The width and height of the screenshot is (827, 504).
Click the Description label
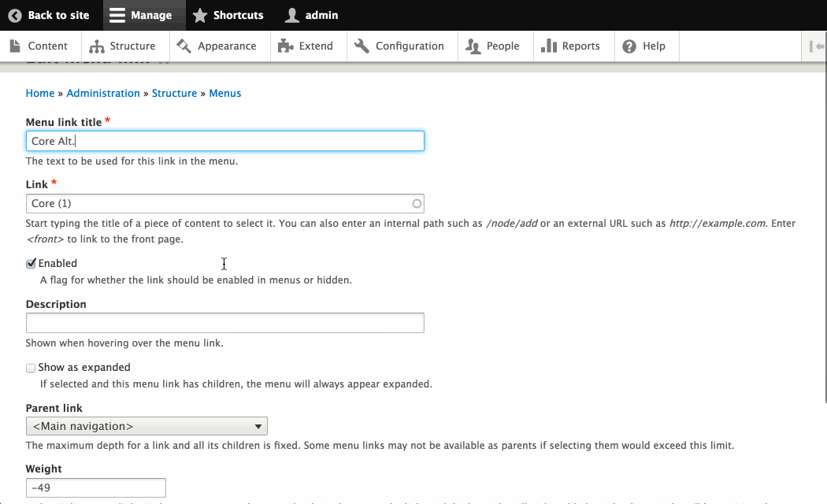(56, 304)
